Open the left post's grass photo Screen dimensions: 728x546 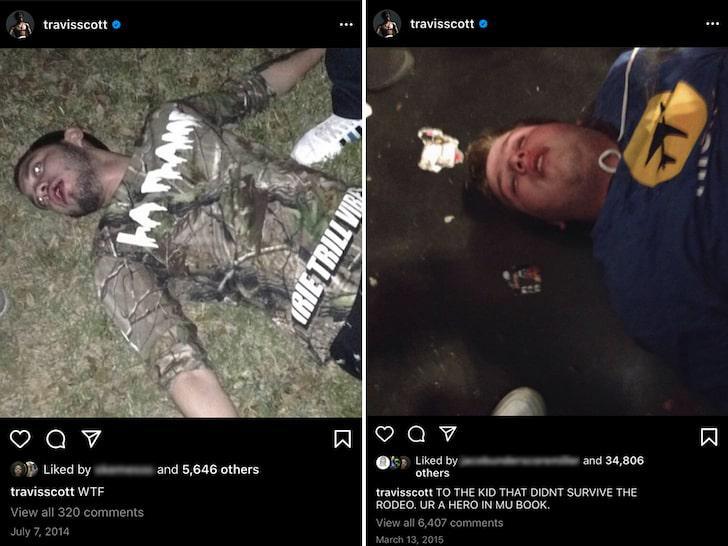coord(181,233)
